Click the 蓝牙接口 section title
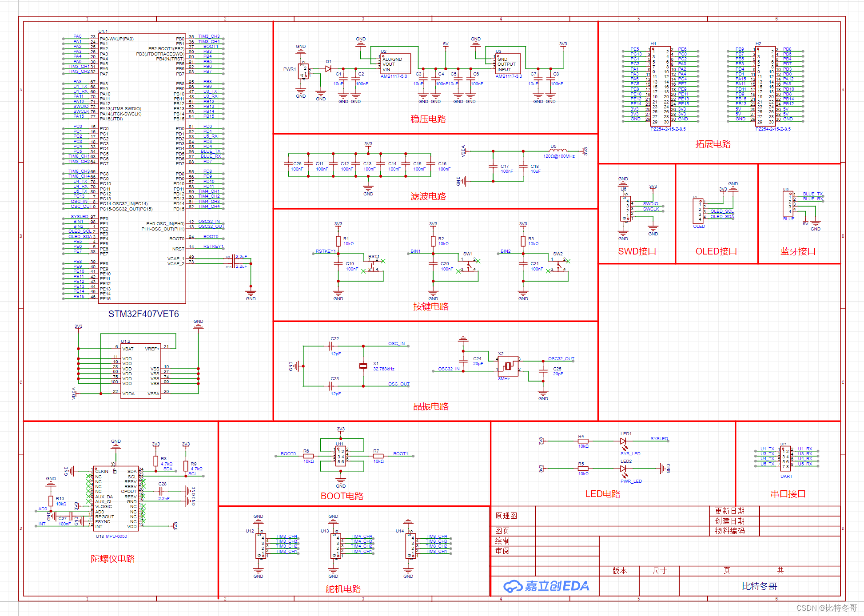864x616 pixels. coord(798,251)
